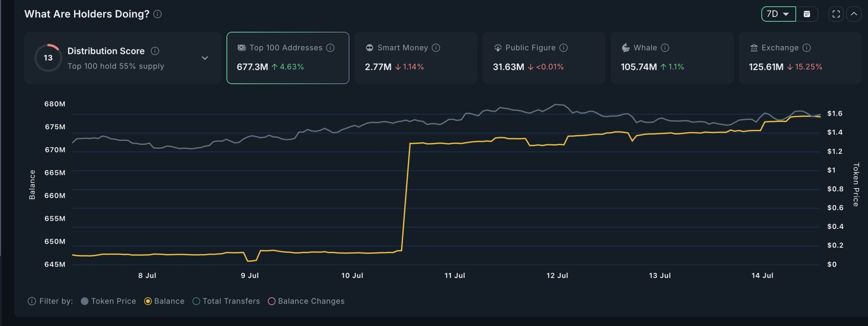
Task: Open the calendar date picker
Action: pyautogui.click(x=807, y=14)
